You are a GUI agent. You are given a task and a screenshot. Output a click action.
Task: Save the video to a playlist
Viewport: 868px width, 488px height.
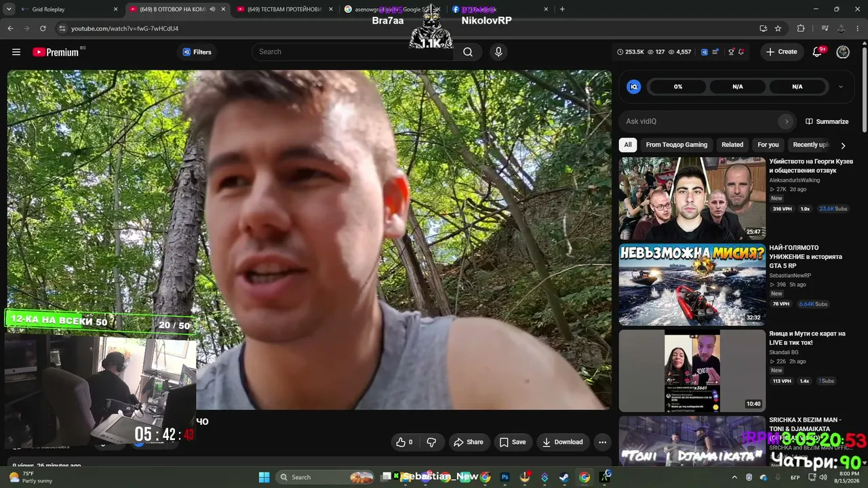(513, 442)
